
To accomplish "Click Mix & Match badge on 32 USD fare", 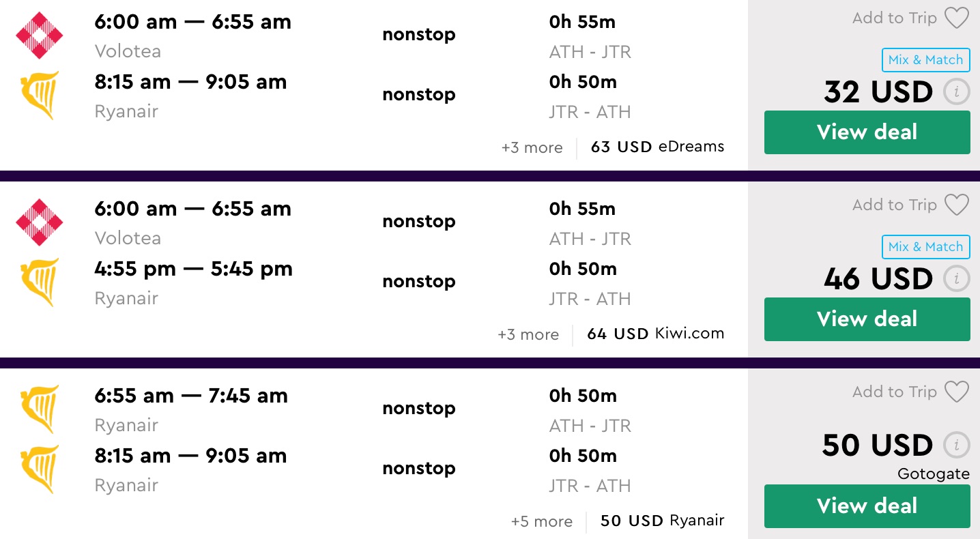I will click(925, 60).
